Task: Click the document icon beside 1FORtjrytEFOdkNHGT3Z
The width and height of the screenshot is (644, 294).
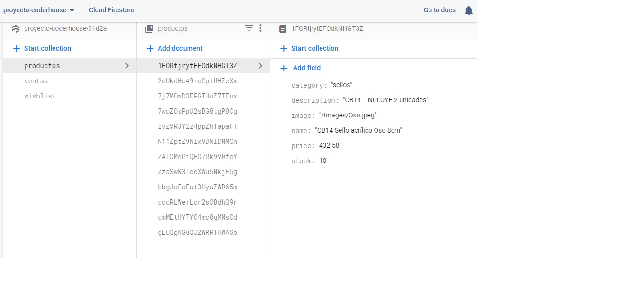Action: coord(283,28)
